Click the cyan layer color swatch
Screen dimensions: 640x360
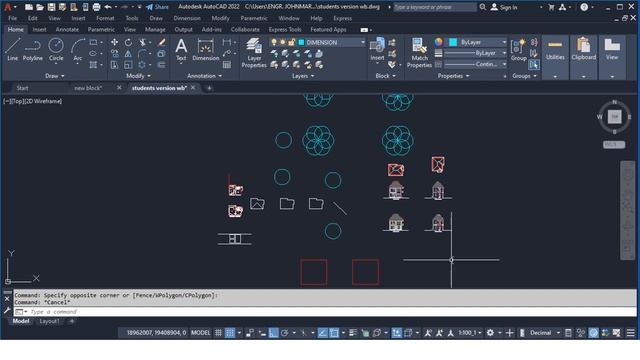301,42
